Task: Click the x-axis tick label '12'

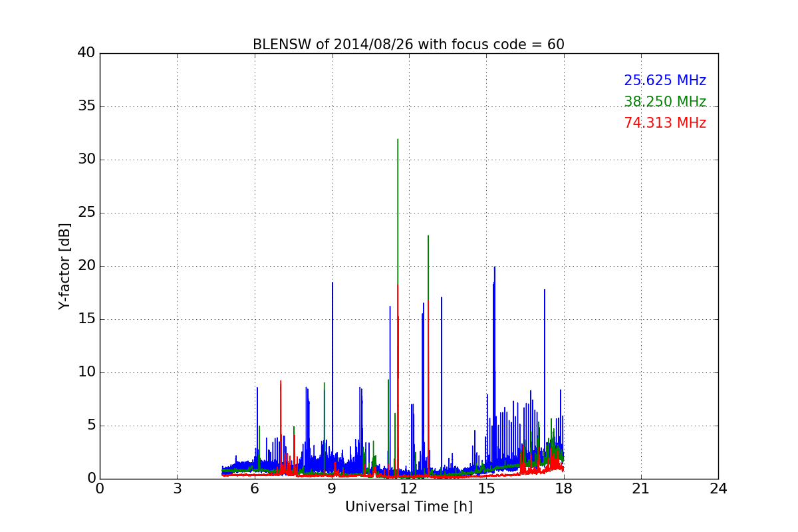Action: 409,489
